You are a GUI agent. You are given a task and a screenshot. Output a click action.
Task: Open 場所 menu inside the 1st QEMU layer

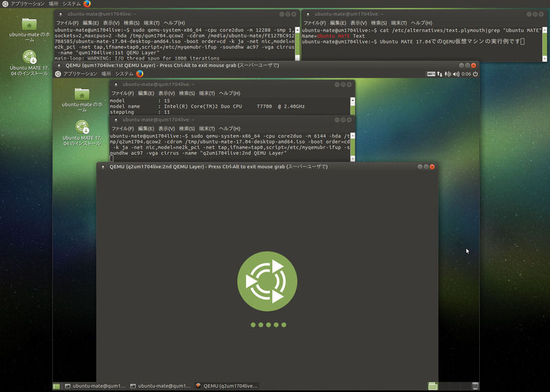(x=107, y=74)
